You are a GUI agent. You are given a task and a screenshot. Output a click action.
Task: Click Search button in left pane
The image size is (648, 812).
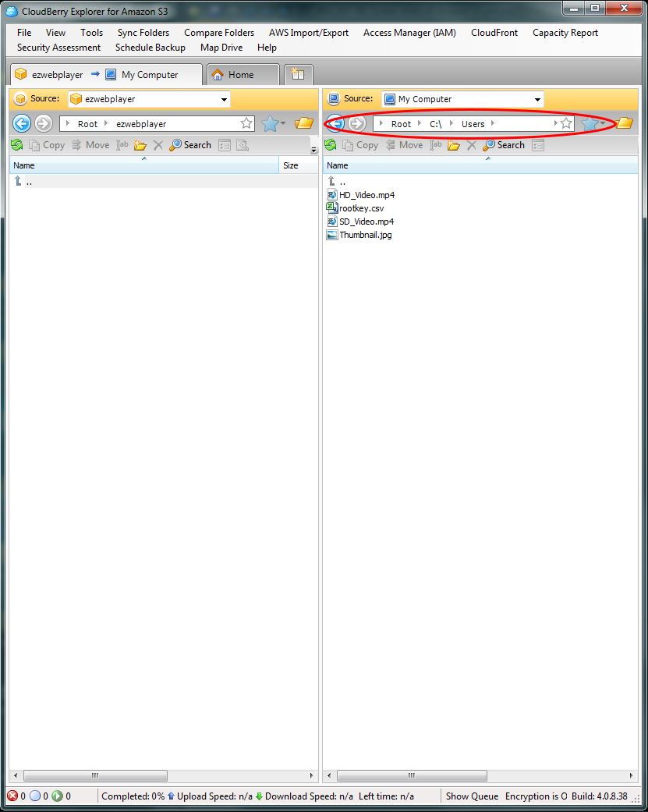(x=190, y=145)
